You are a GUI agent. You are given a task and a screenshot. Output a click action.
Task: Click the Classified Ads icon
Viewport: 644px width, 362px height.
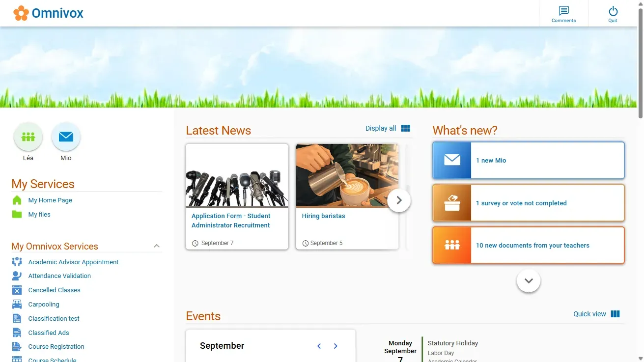coord(17,333)
